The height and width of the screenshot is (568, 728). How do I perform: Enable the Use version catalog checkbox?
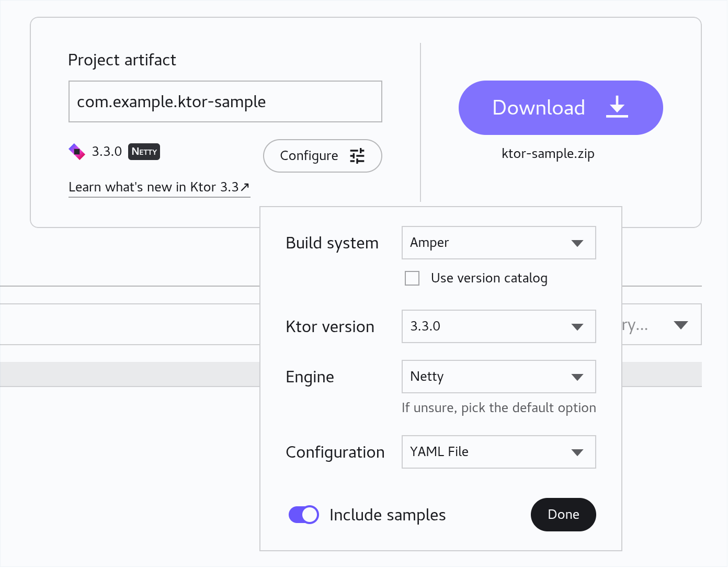[x=412, y=278]
